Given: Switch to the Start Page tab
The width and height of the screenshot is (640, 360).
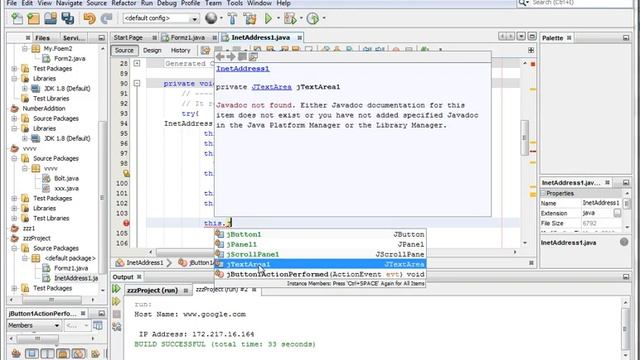Looking at the screenshot, I should [x=128, y=38].
